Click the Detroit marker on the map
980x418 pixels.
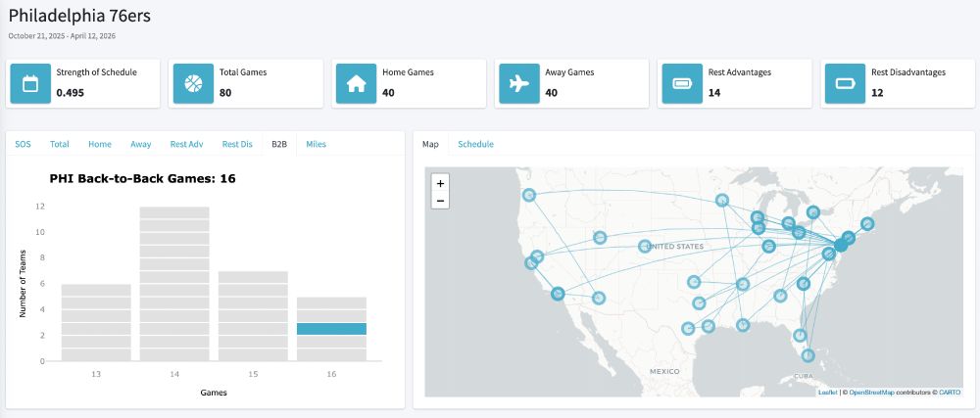point(788,223)
